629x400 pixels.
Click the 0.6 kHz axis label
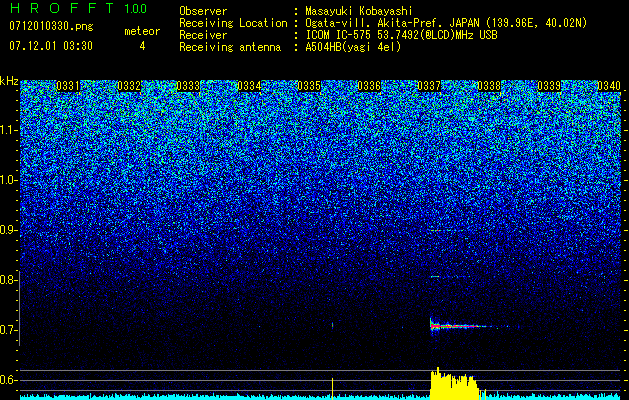pyautogui.click(x=8, y=380)
